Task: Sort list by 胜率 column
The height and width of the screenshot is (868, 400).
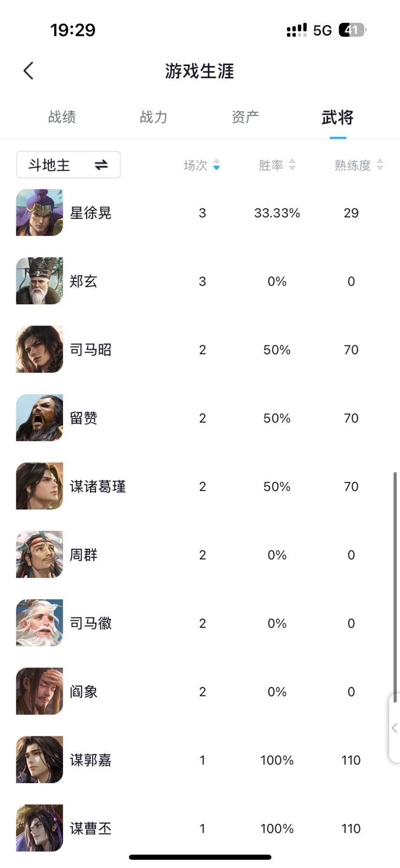Action: tap(277, 165)
